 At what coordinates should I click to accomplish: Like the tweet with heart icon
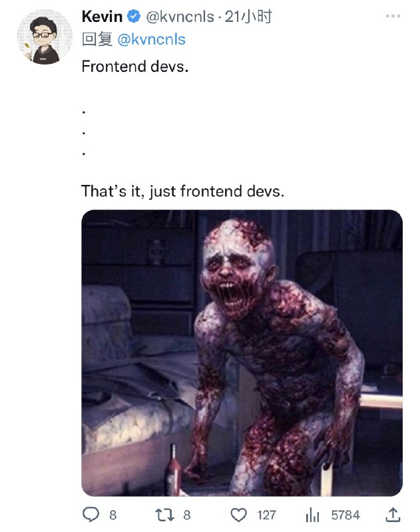tap(238, 515)
